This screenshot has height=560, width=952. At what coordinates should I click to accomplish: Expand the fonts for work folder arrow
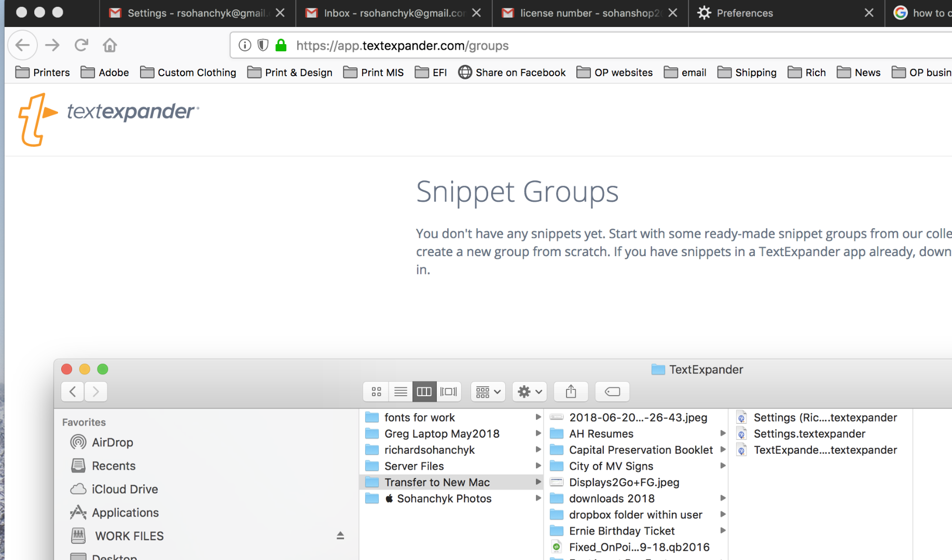[538, 417]
